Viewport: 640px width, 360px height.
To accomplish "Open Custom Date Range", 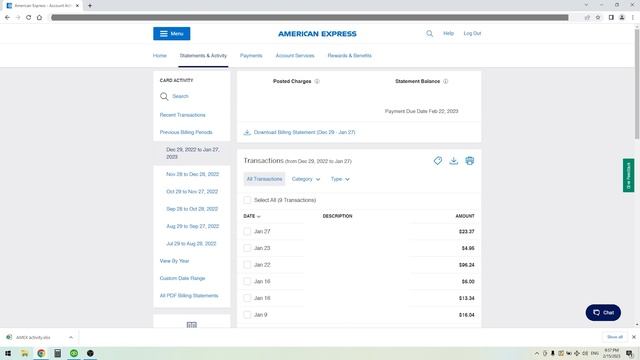I will [x=182, y=278].
